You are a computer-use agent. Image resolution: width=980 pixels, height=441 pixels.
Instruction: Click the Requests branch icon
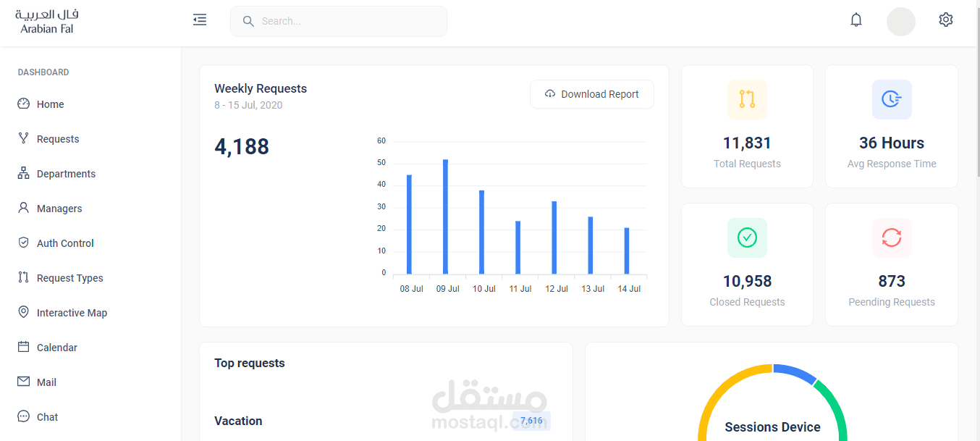coord(24,138)
